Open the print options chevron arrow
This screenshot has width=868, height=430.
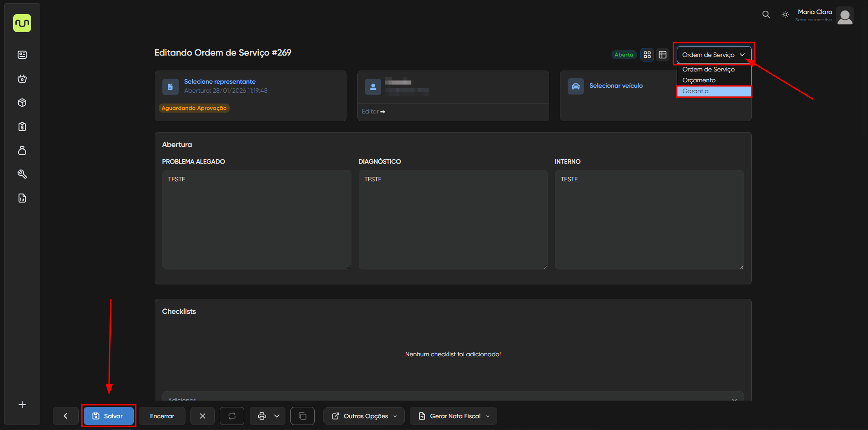(277, 416)
